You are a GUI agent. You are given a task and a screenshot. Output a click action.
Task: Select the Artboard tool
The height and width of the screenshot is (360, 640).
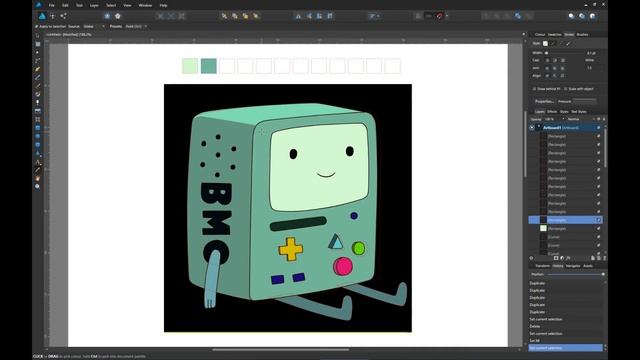(x=38, y=44)
